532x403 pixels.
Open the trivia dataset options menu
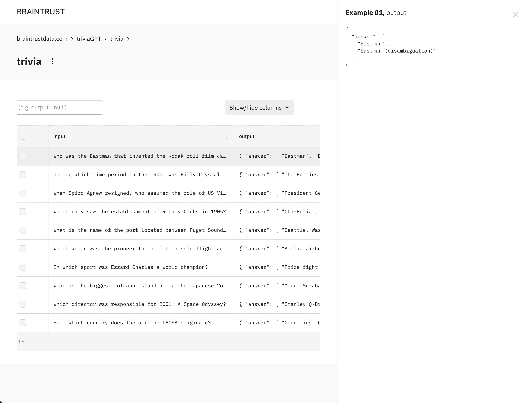tap(53, 62)
